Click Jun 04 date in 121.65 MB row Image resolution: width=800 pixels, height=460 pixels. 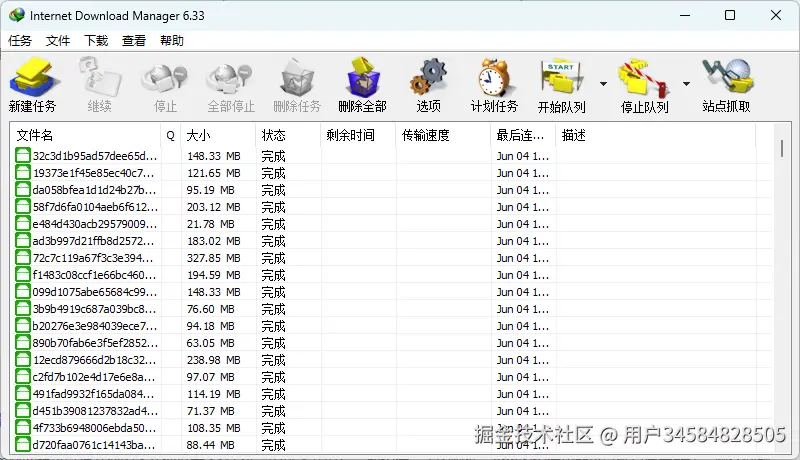tap(522, 173)
